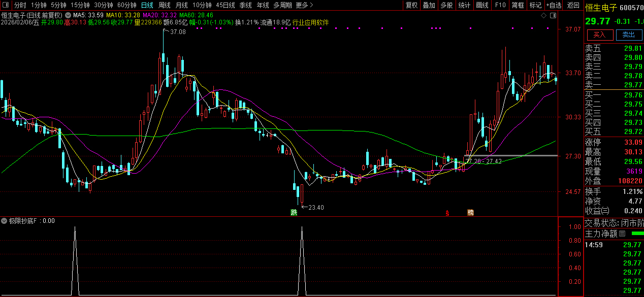Image resolution: width=644 pixels, height=297 pixels.
Task: Click the 14:59 tick trade row
Action: (x=614, y=245)
